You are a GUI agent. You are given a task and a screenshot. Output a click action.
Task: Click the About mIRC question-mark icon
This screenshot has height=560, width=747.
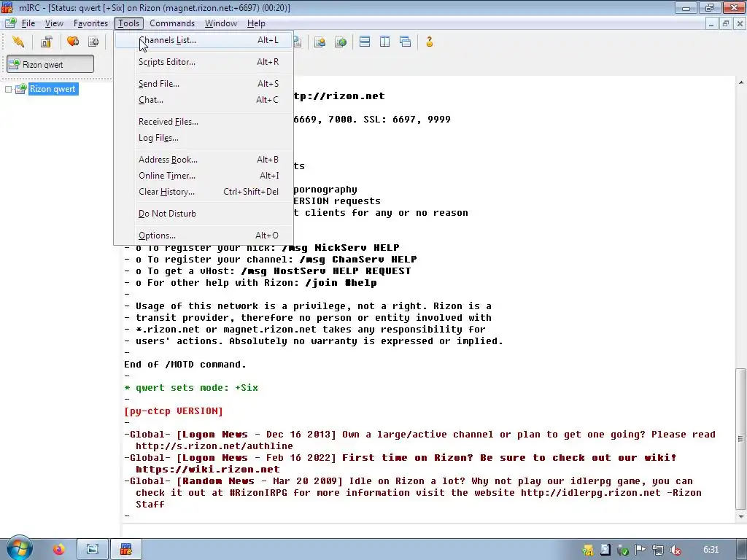click(x=430, y=42)
